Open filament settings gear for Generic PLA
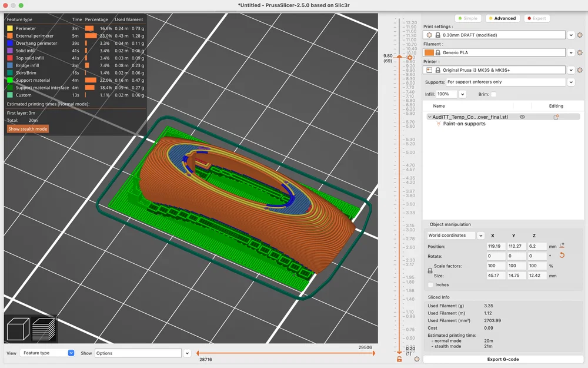This screenshot has width=588, height=368. click(580, 52)
